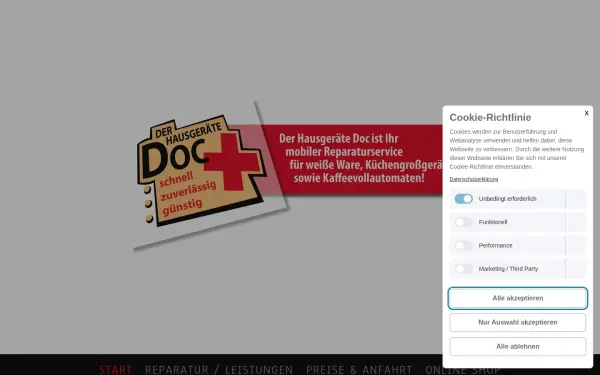Image resolution: width=600 pixels, height=375 pixels.
Task: Click Nur Auswahl akzeptieren button
Action: [518, 322]
